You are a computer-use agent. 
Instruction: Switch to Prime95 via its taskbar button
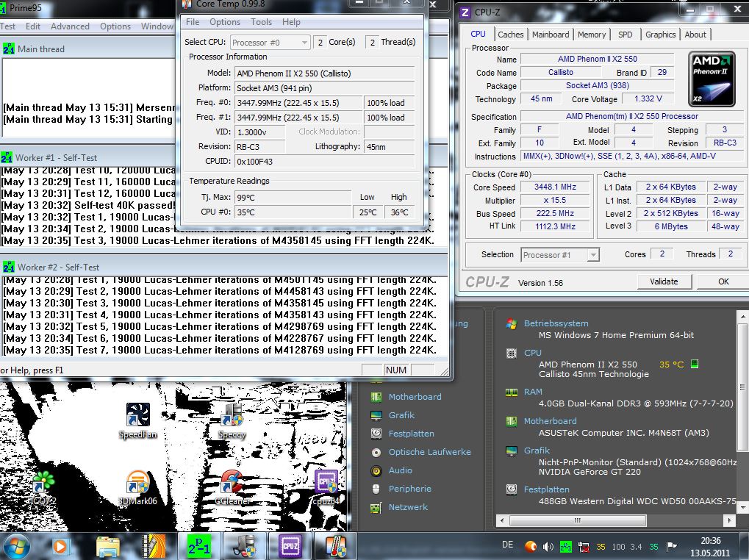coord(198,546)
